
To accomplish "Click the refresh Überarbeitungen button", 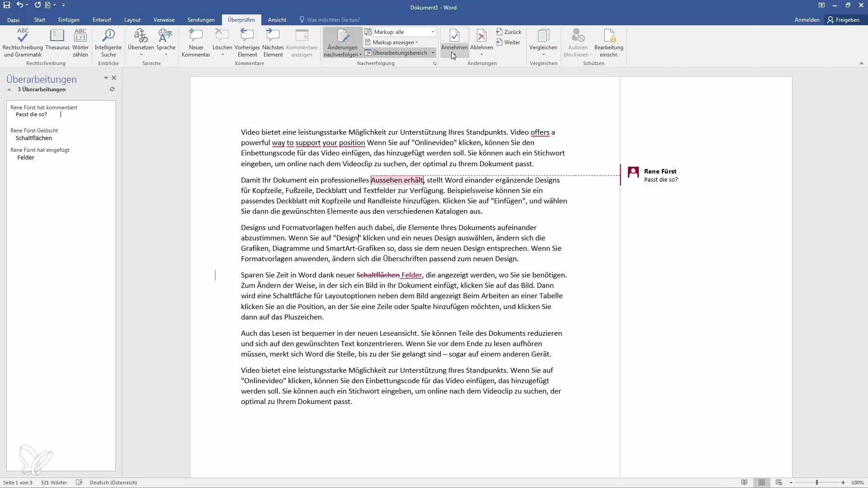I will [112, 89].
